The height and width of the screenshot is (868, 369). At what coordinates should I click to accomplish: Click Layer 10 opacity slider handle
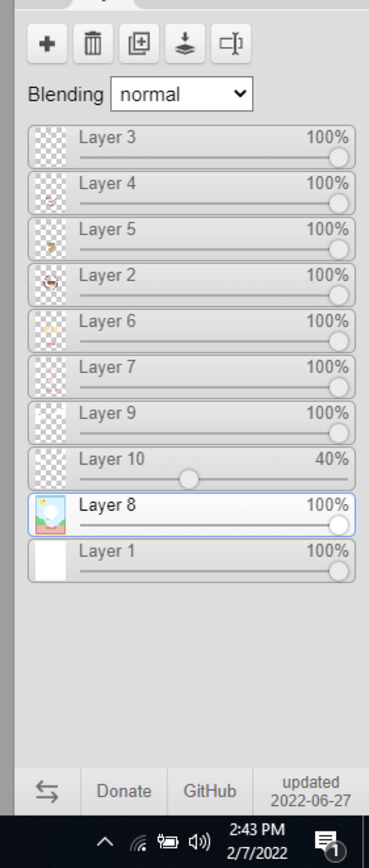click(189, 479)
